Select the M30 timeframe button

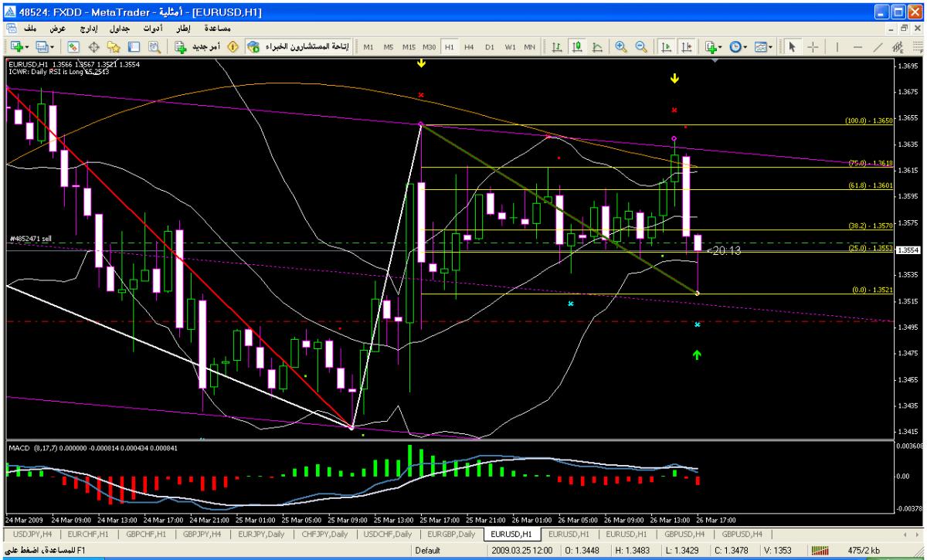pos(430,47)
